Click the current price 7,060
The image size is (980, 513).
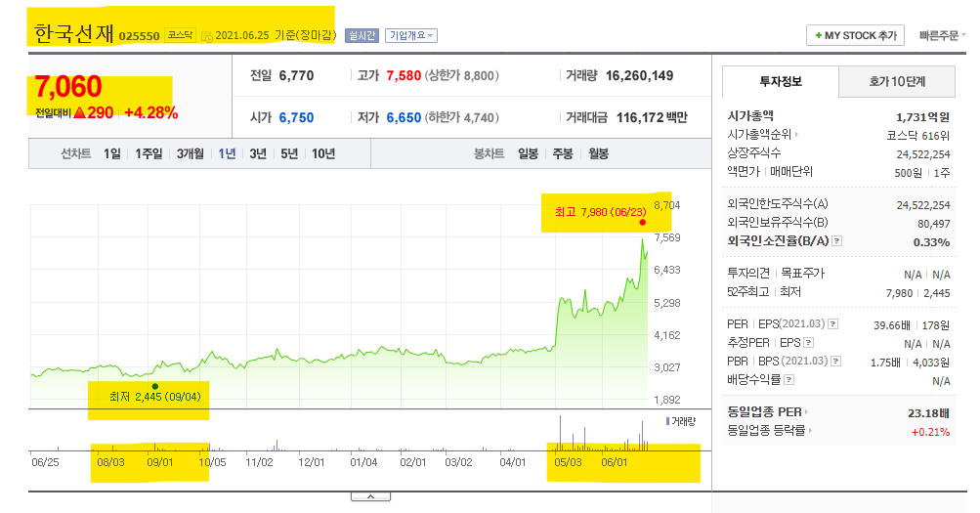pyautogui.click(x=68, y=87)
